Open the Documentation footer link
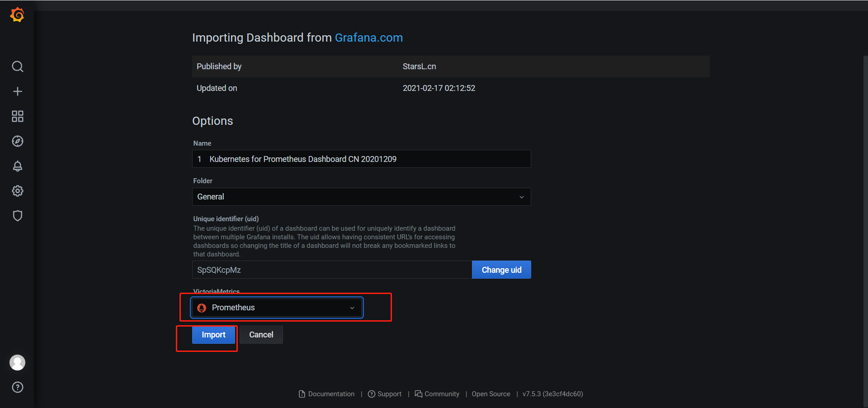This screenshot has width=868, height=408. click(327, 394)
